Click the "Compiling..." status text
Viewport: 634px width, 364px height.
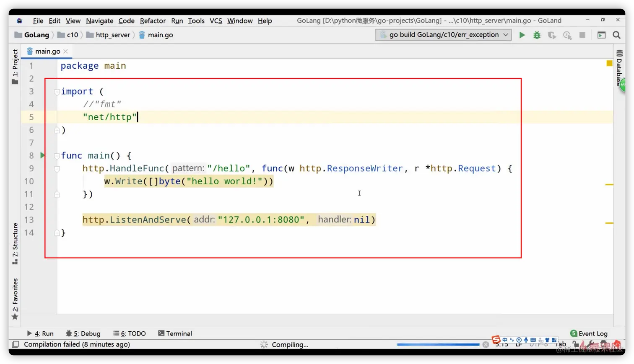[x=290, y=345]
